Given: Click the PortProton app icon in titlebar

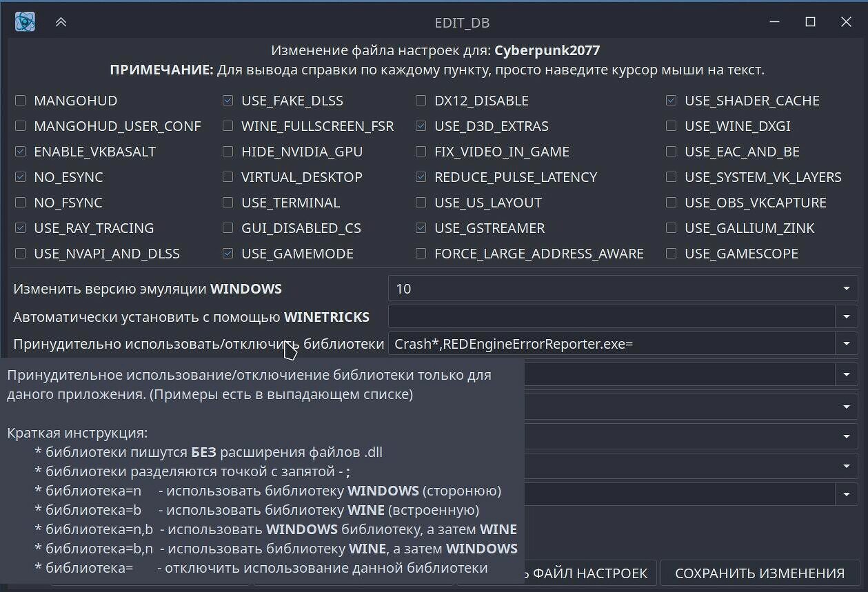Looking at the screenshot, I should [x=26, y=22].
